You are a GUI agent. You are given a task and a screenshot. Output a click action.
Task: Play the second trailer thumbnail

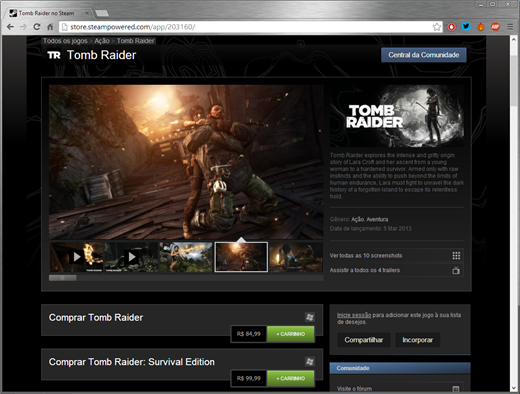(x=131, y=257)
